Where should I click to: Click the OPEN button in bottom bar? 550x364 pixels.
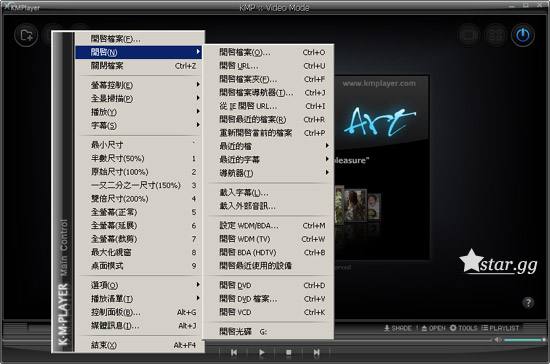[x=433, y=328]
